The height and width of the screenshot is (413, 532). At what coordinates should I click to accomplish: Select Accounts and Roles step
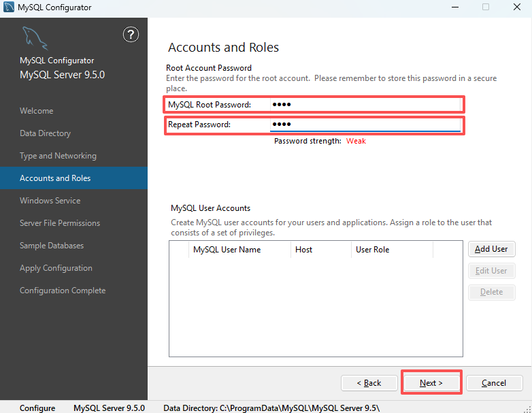(x=73, y=178)
